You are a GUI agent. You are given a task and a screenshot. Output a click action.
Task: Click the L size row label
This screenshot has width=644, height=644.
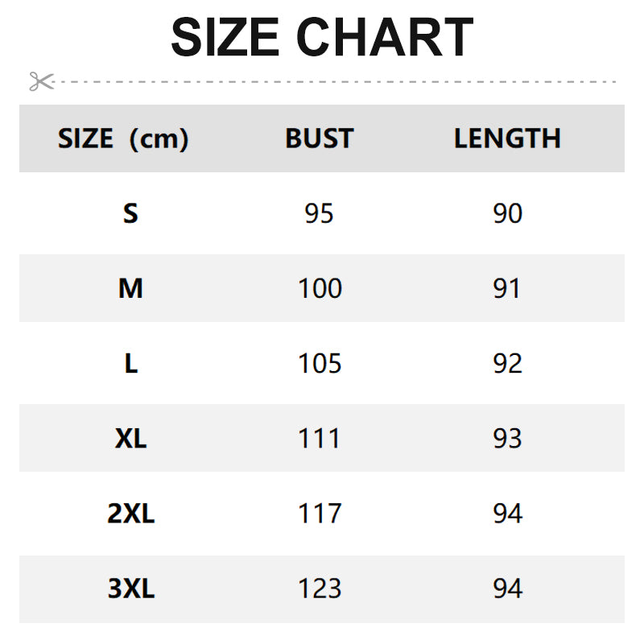coord(130,363)
